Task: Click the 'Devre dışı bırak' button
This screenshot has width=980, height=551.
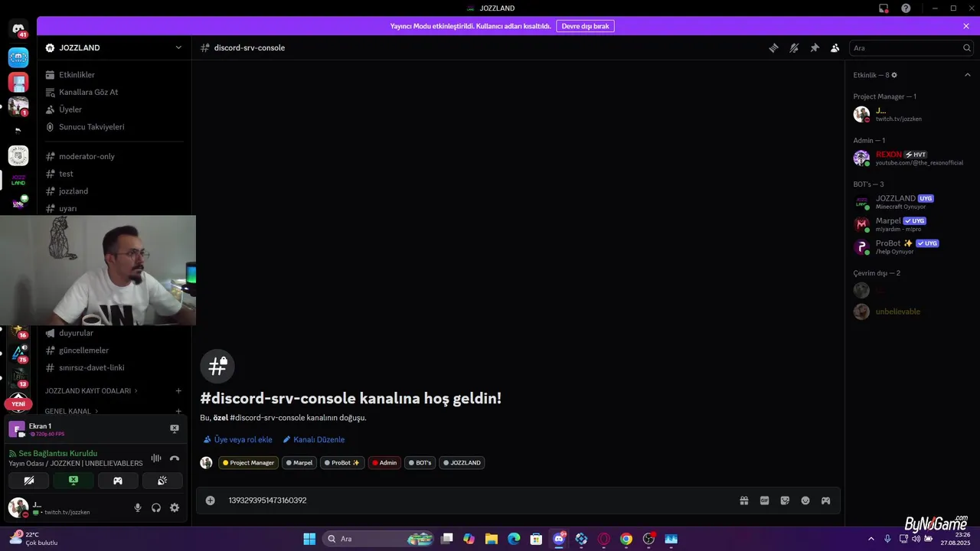Action: pyautogui.click(x=585, y=26)
